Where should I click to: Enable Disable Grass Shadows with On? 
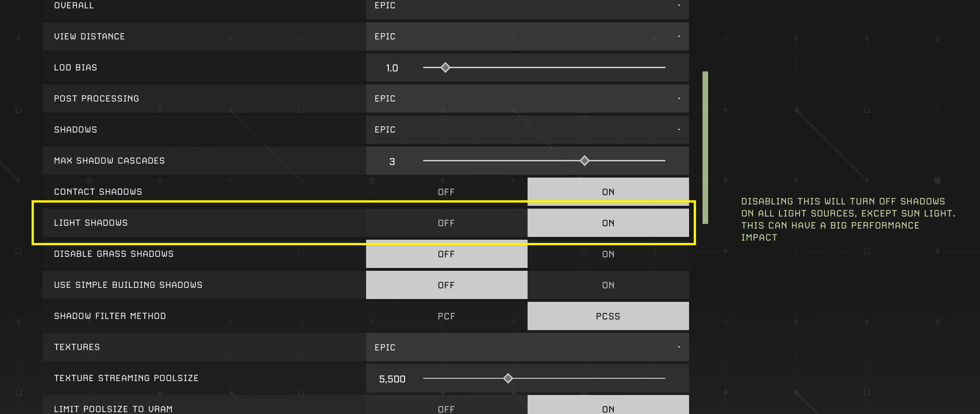(x=608, y=254)
